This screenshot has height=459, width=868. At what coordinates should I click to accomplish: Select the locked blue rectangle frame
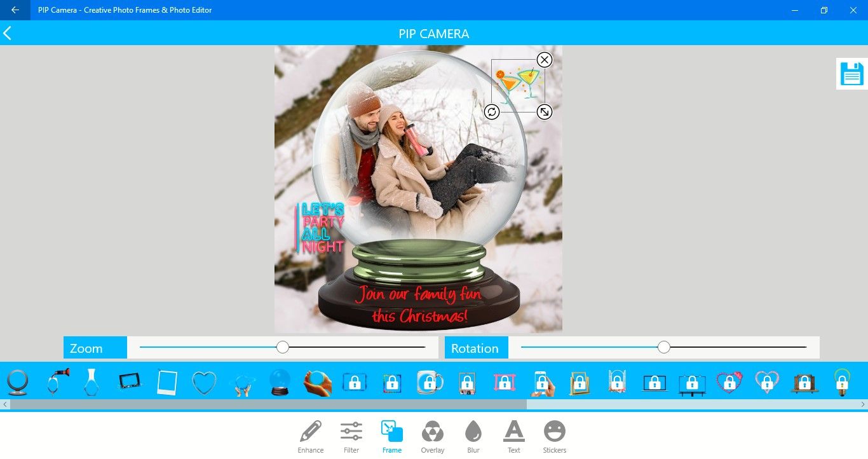coord(355,382)
